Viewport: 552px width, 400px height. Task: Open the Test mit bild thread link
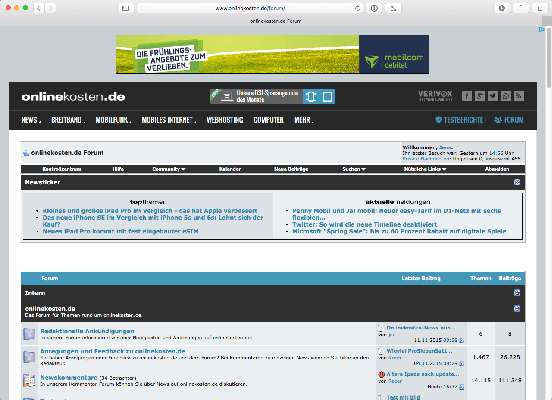point(403,397)
